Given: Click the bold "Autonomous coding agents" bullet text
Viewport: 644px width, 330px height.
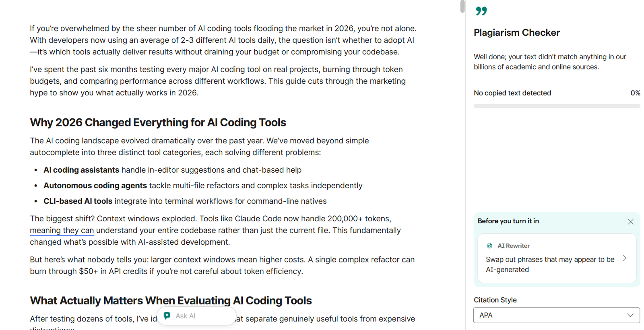Looking at the screenshot, I should (x=95, y=186).
